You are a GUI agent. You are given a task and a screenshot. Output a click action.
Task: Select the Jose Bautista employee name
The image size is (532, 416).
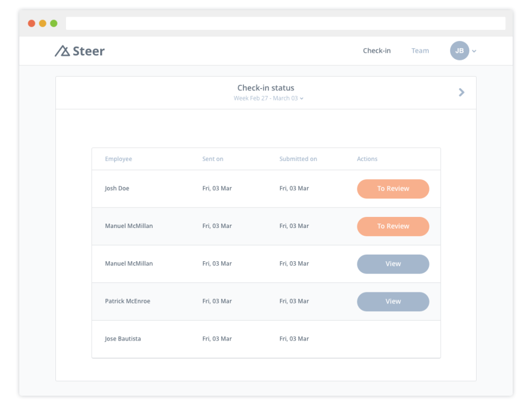click(x=123, y=338)
